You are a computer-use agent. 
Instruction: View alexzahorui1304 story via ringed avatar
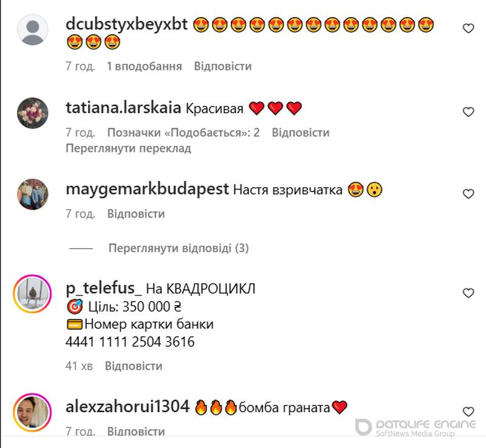point(32,412)
